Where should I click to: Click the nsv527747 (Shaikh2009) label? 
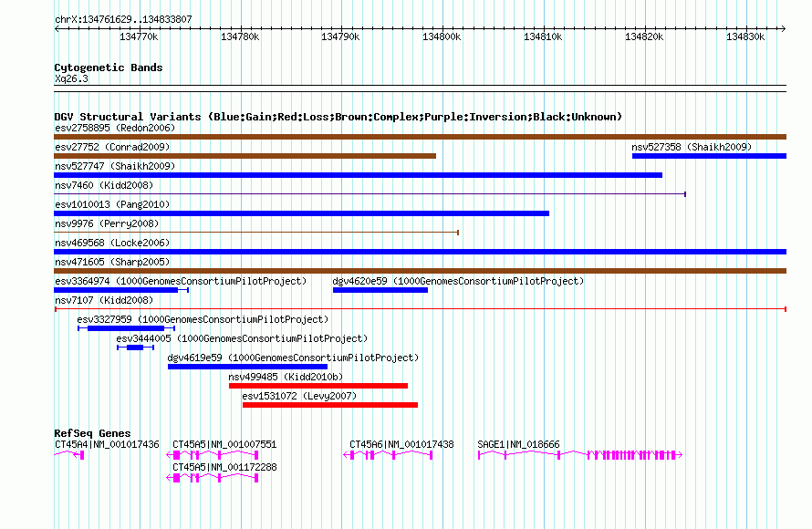(115, 166)
